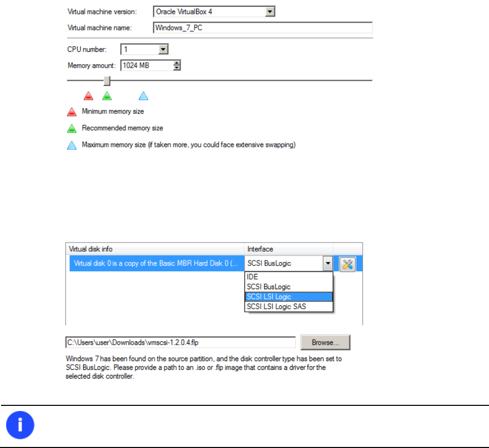The height and width of the screenshot is (448, 489).
Task: Open the CPU number dropdown
Action: coord(163,49)
